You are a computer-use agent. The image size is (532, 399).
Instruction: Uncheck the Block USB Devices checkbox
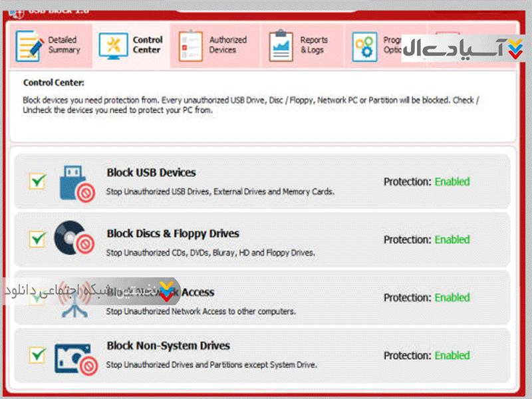(x=37, y=181)
